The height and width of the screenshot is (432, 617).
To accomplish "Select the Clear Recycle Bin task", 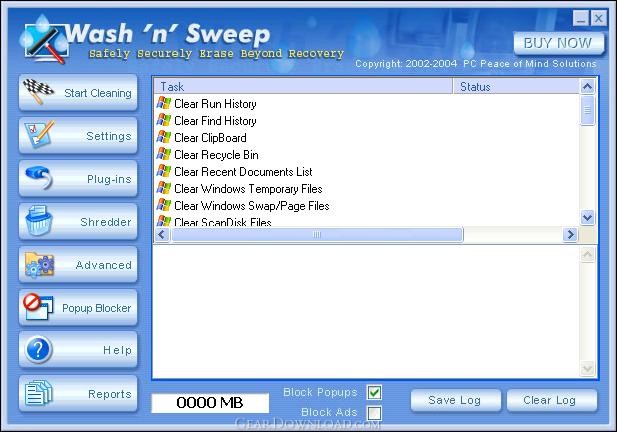I will (x=216, y=155).
